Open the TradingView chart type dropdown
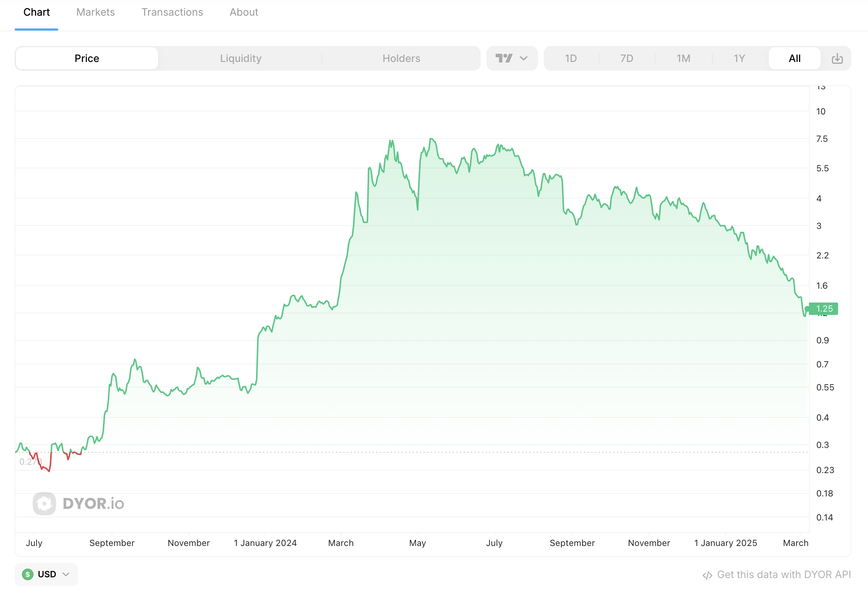Image resolution: width=868 pixels, height=597 pixels. pos(512,58)
